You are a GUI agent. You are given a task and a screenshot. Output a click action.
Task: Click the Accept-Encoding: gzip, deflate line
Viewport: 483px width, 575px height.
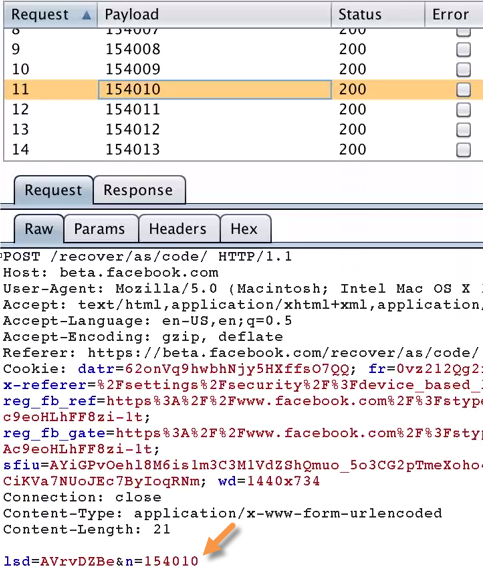coord(143,337)
